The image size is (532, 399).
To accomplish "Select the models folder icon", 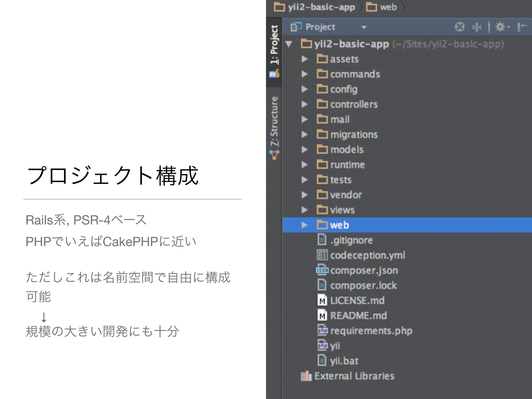I will point(322,149).
